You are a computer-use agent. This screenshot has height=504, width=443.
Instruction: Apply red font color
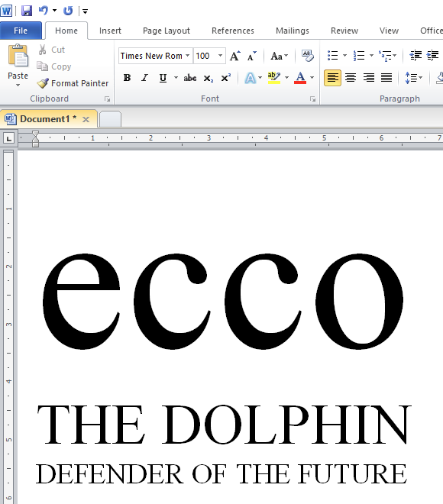(x=300, y=78)
